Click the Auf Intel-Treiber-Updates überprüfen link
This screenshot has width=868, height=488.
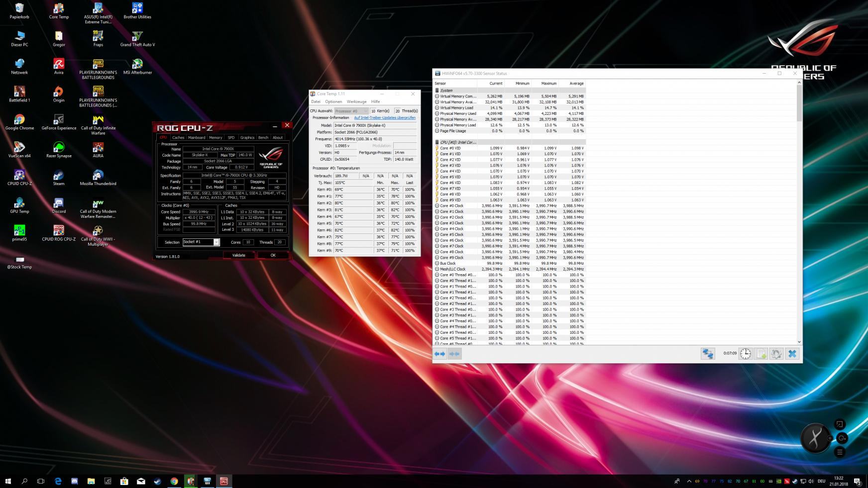pos(384,118)
